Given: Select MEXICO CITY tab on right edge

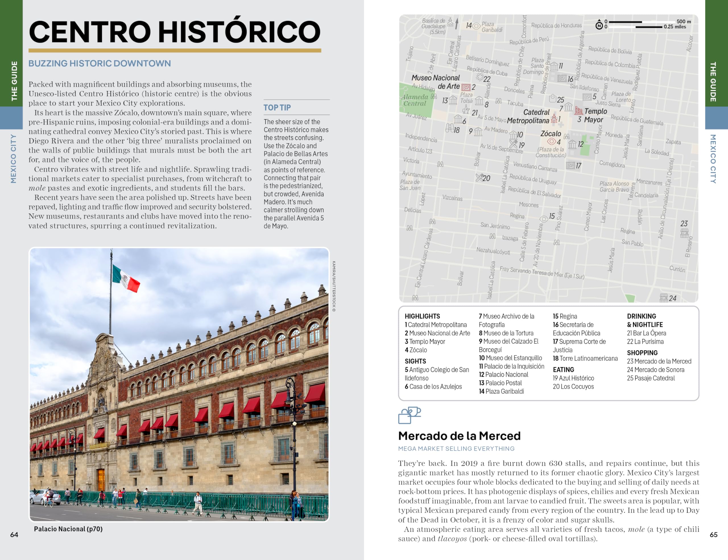Looking at the screenshot, I should click(713, 159).
